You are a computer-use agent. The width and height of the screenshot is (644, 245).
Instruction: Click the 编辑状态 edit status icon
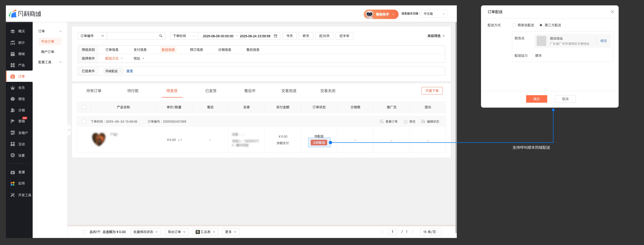tap(423, 121)
